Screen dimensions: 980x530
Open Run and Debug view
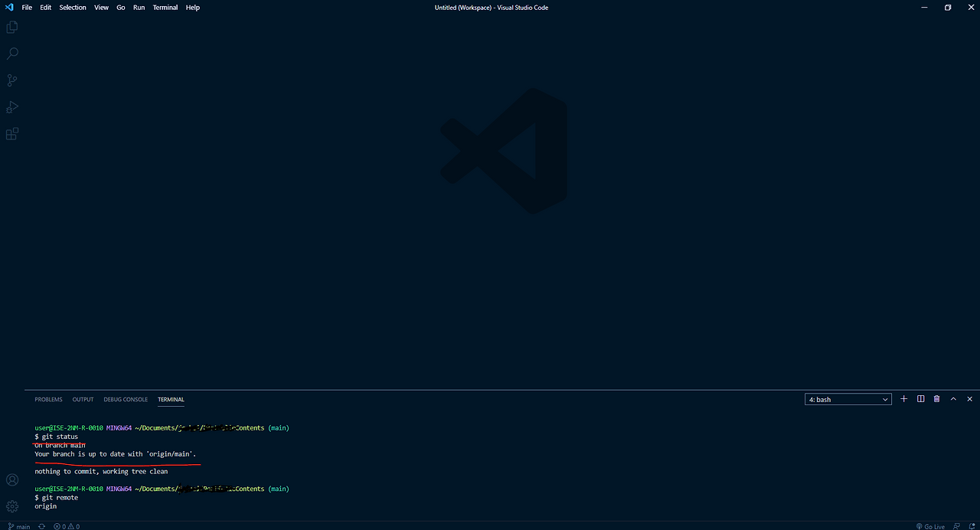click(x=11, y=106)
